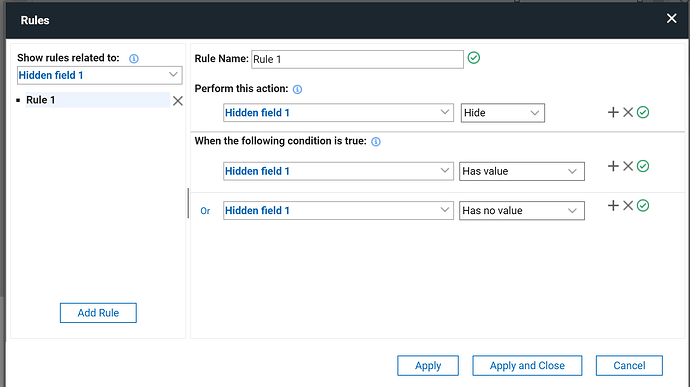Click the Add Rule button
The image size is (690, 387).
(x=98, y=313)
